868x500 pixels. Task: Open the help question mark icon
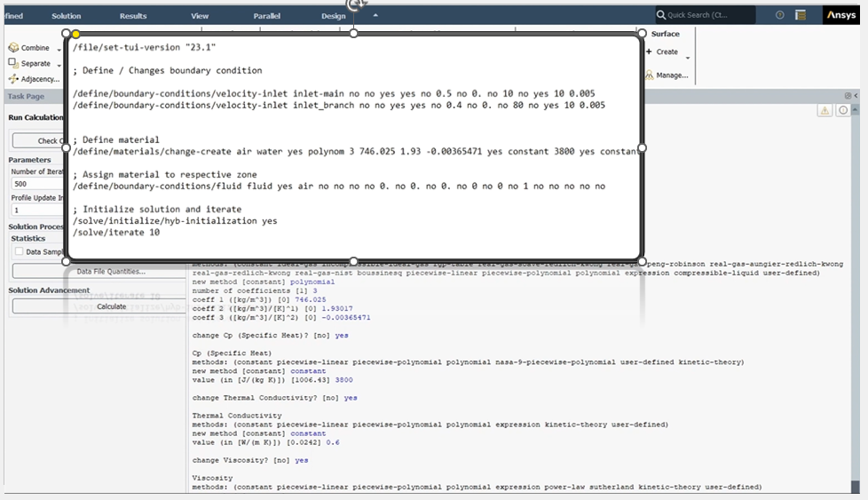[x=779, y=15]
